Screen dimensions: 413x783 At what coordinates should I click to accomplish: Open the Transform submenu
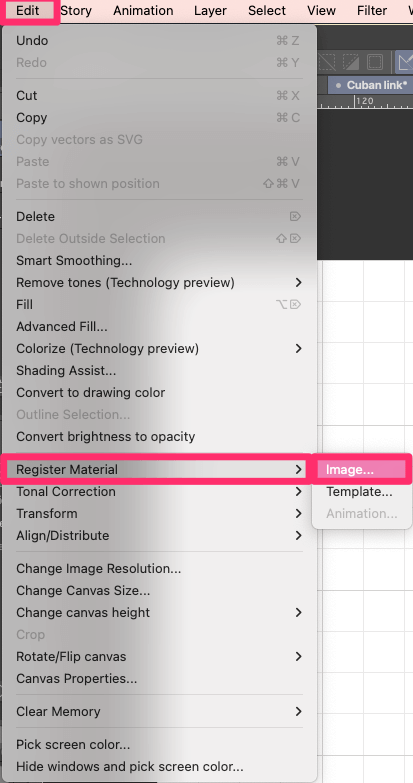point(159,514)
